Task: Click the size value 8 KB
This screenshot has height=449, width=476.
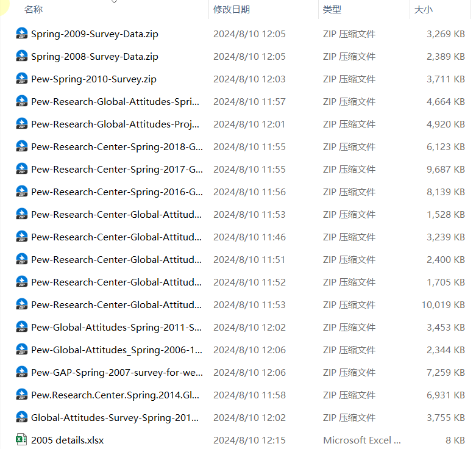Action: coord(455,440)
